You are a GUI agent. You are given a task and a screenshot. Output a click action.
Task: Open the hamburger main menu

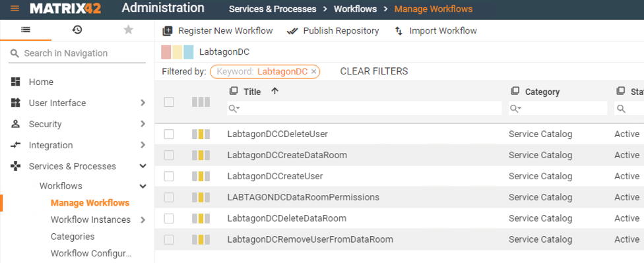tap(15, 9)
